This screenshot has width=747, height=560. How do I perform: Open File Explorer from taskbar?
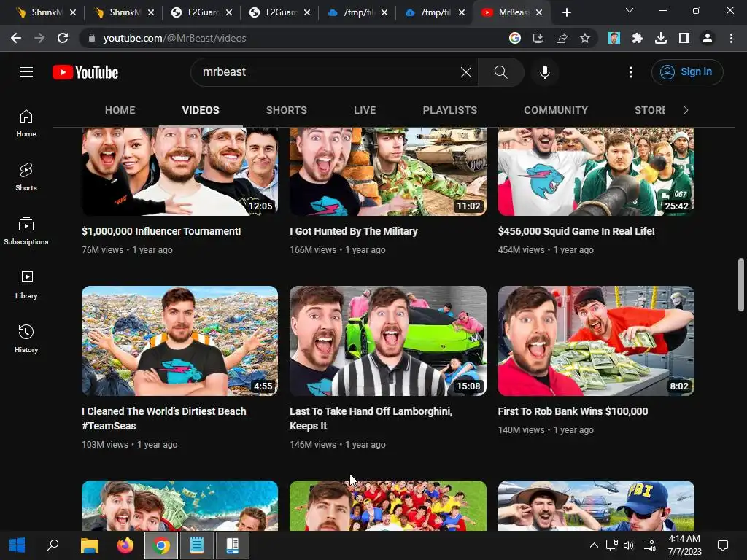[89, 545]
